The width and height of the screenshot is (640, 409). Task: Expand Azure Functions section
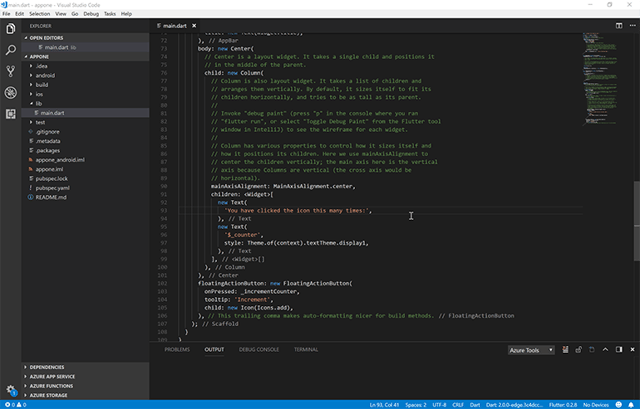(85, 386)
